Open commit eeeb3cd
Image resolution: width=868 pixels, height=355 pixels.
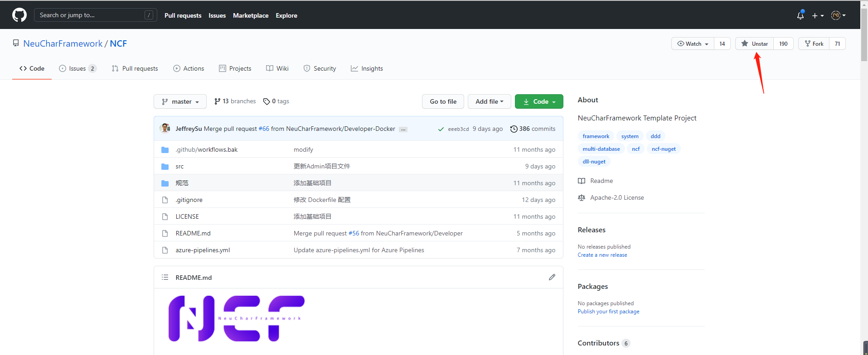coord(458,129)
